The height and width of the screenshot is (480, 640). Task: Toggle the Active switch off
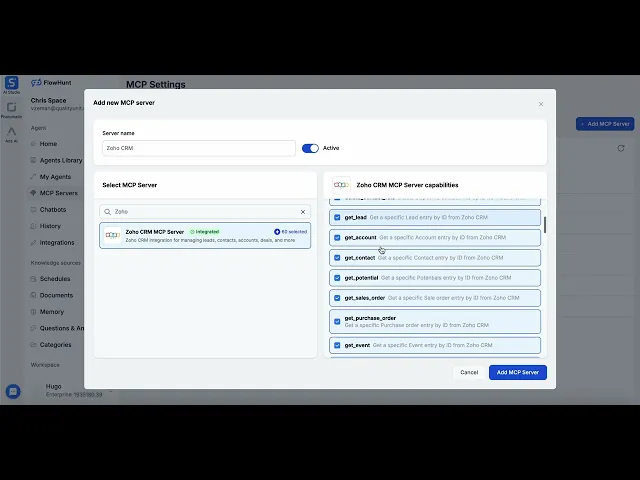(x=310, y=148)
